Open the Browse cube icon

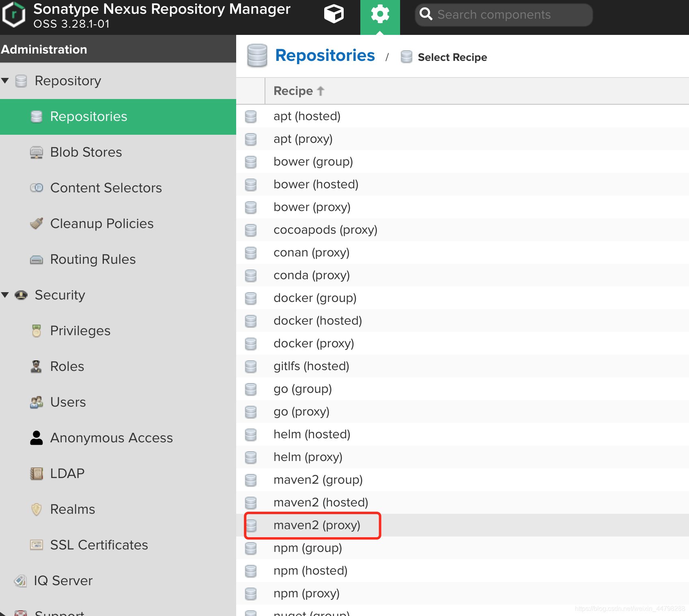pyautogui.click(x=334, y=14)
